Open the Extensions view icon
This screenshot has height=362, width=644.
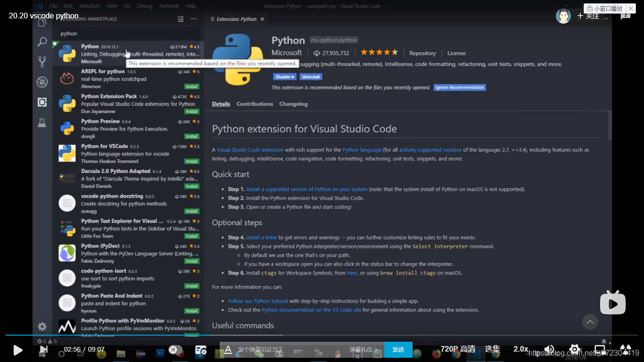tap(42, 102)
